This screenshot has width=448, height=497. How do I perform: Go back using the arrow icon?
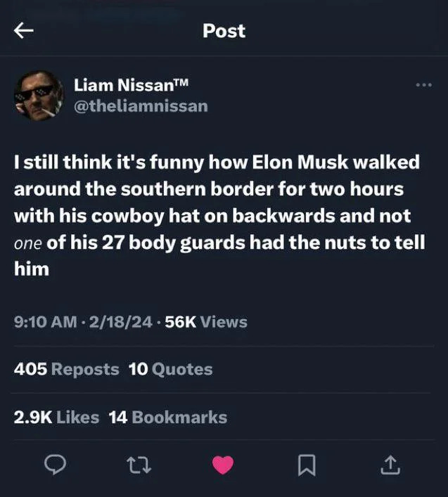pos(24,31)
